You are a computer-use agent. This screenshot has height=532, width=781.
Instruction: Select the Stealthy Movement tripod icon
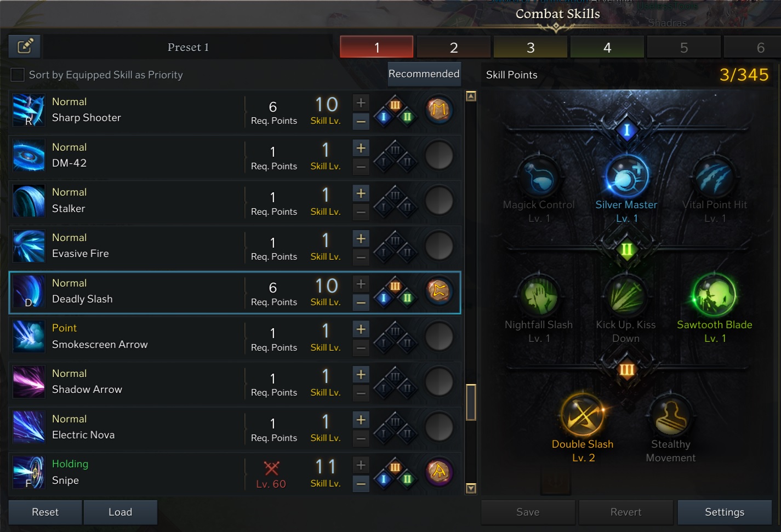coord(670,415)
